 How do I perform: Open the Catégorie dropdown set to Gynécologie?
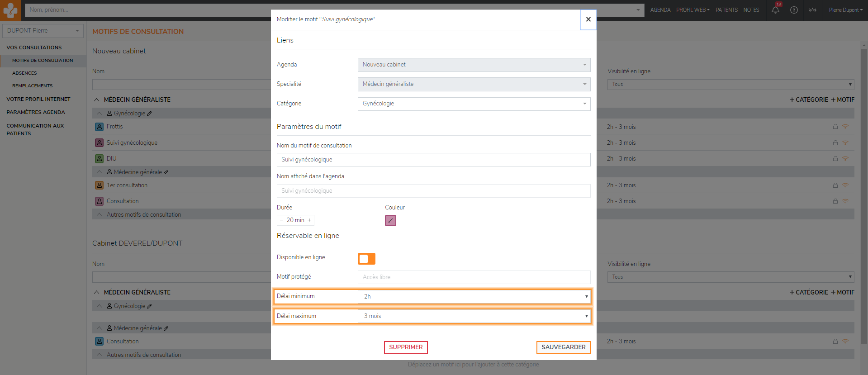474,104
